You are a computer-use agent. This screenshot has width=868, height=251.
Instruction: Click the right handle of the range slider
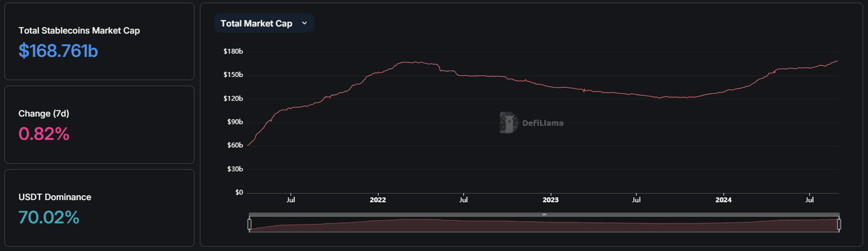coord(838,225)
